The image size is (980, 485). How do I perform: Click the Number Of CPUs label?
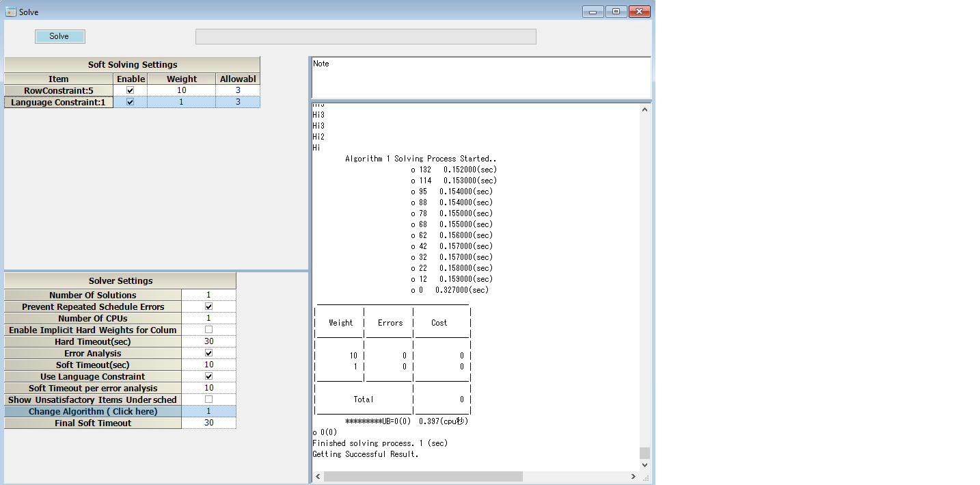[93, 319]
